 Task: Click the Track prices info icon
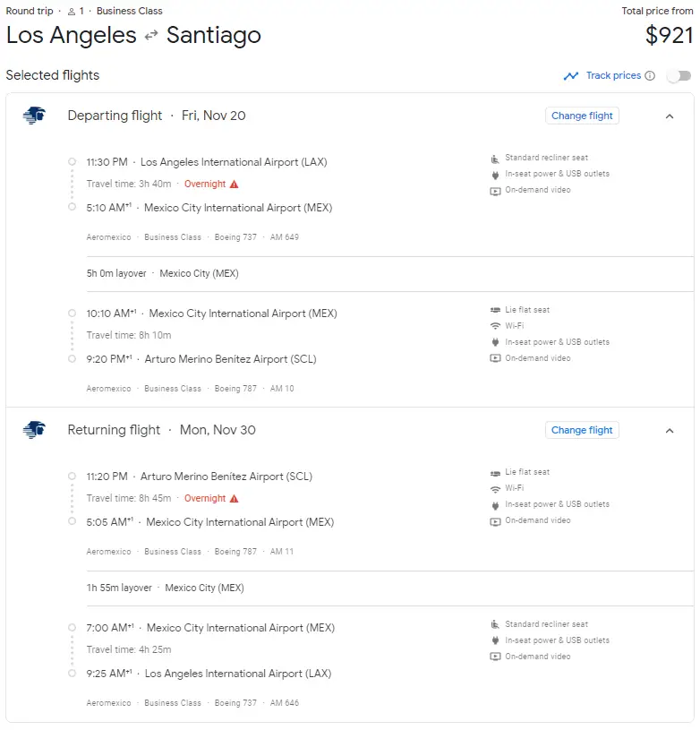pyautogui.click(x=650, y=76)
